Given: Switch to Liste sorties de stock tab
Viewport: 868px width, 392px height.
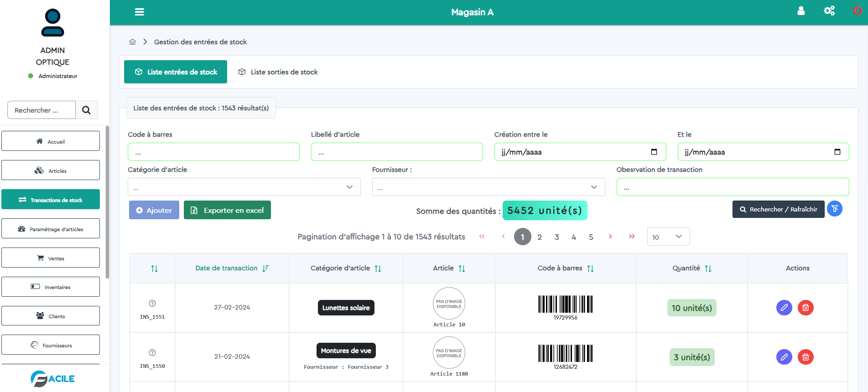Looking at the screenshot, I should click(x=278, y=72).
